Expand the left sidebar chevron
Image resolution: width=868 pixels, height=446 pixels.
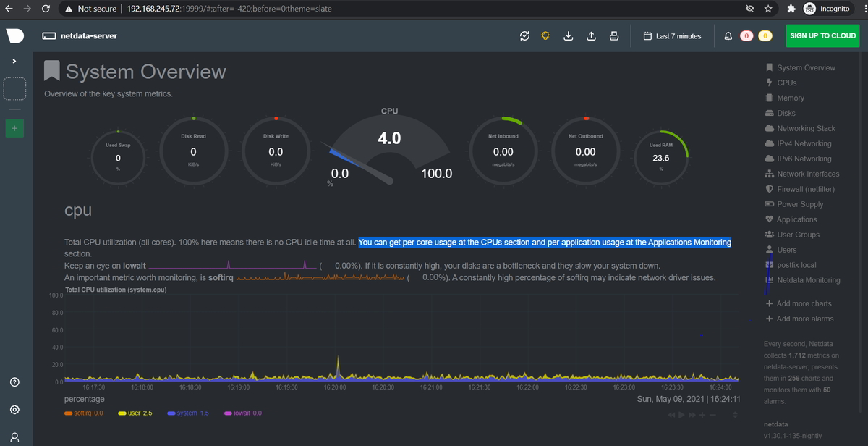14,61
